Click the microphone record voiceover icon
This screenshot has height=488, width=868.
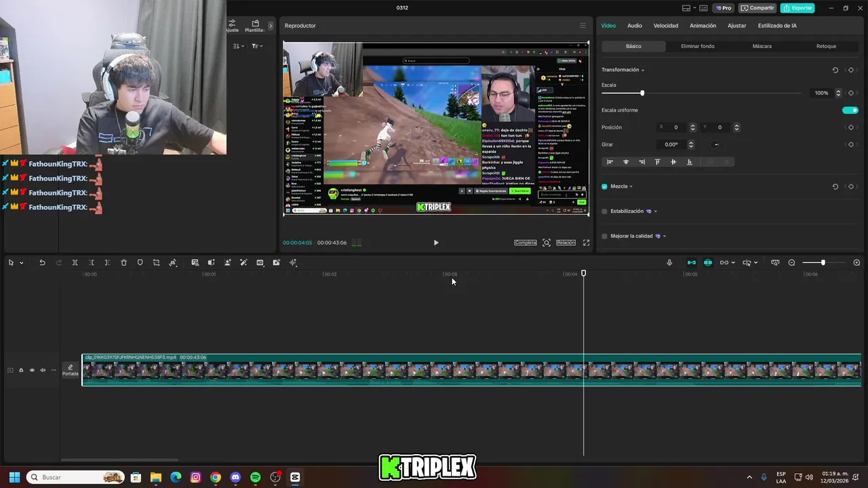tap(669, 262)
